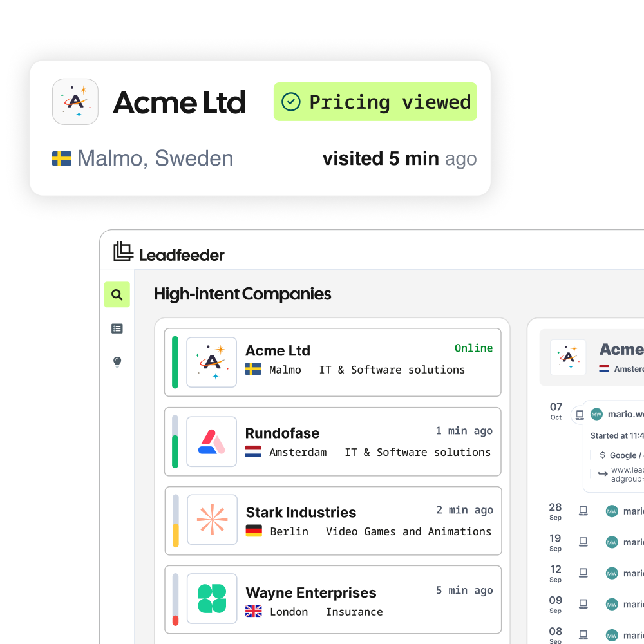Click Wayne Enterprises company logo
This screenshot has height=644, width=644.
[212, 598]
